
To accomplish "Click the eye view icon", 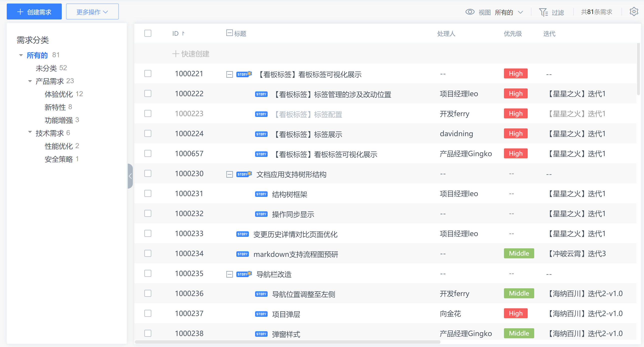I will 470,12.
